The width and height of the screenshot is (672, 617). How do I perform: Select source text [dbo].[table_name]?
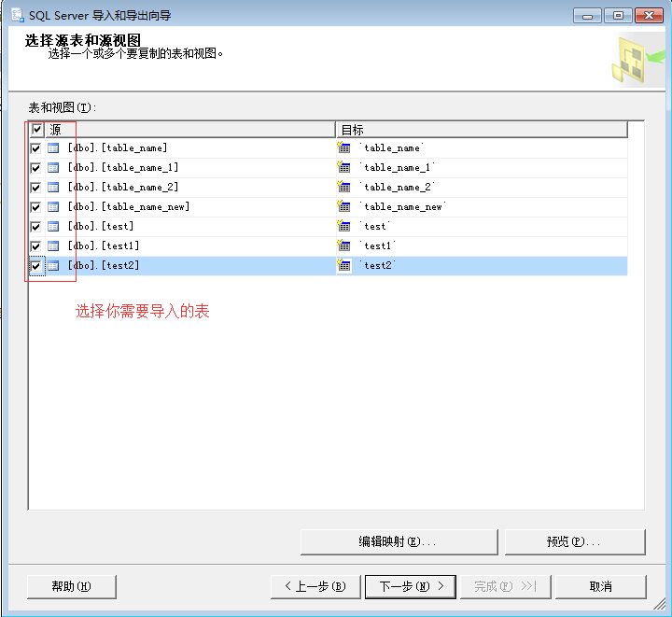tap(118, 147)
